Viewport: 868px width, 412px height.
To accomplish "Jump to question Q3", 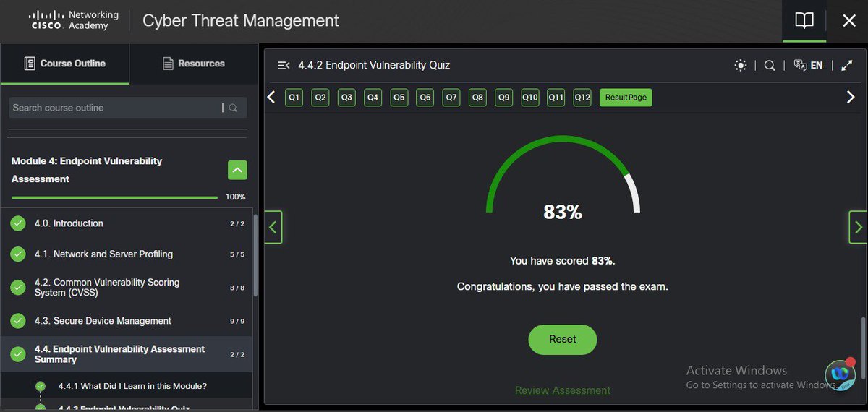I will (346, 98).
